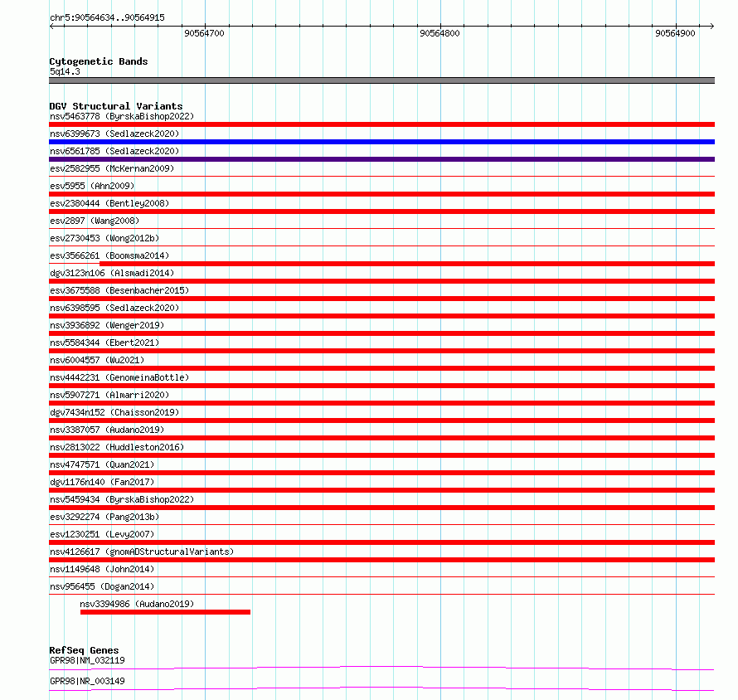
Task: Click the nsv3394986 (Audano2019) label
Action: click(137, 604)
